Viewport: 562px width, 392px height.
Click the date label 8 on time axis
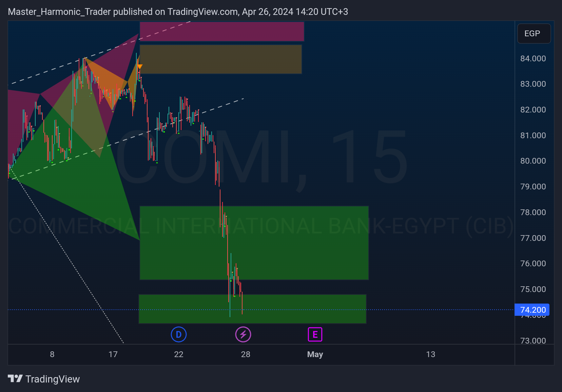pos(52,354)
